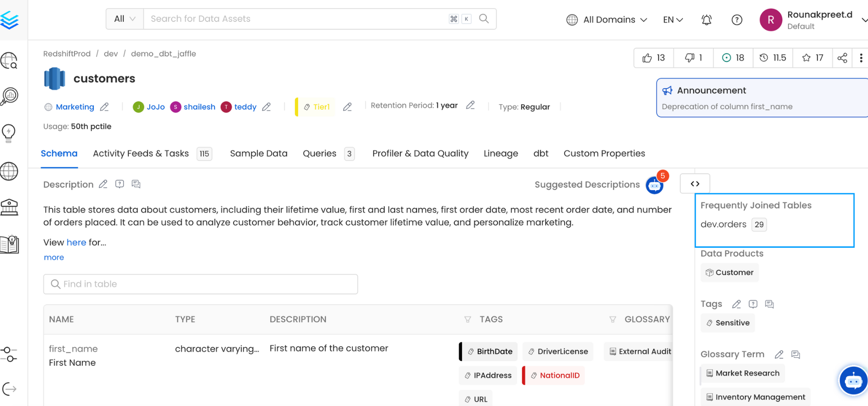The image size is (868, 406).
Task: Edit the table description pencil icon
Action: 103,184
